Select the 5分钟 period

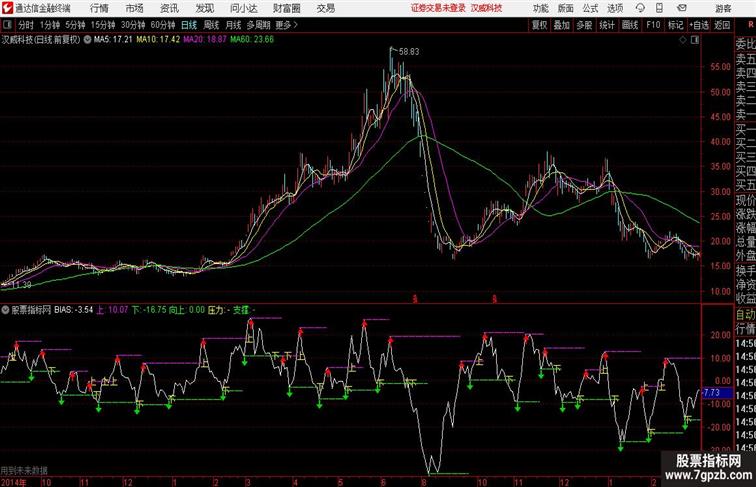click(75, 25)
